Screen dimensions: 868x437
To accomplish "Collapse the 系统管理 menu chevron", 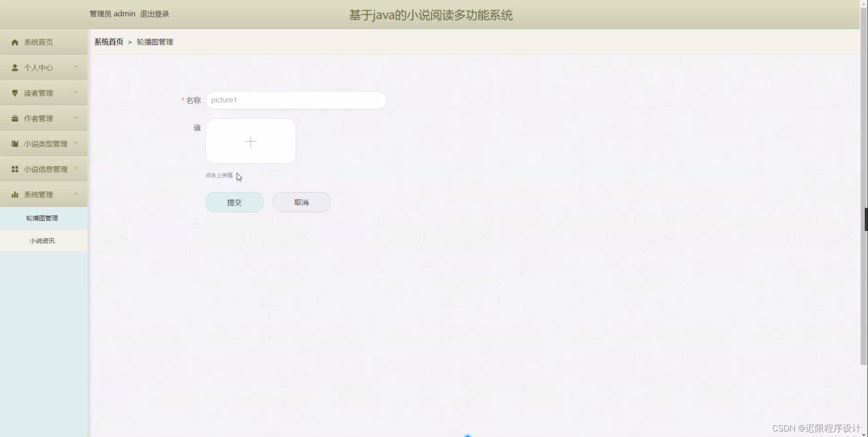I will click(76, 194).
